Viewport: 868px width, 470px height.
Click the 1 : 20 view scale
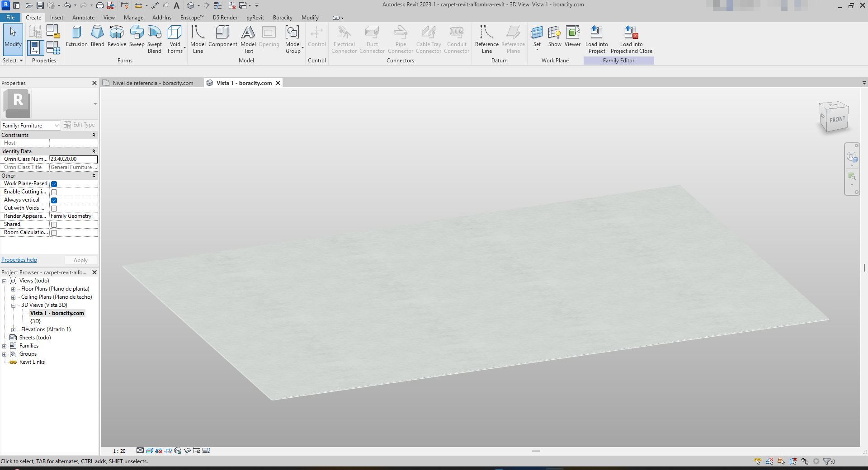point(119,451)
